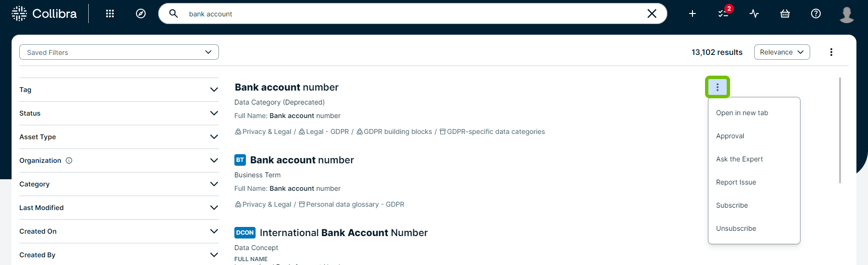Image resolution: width=868 pixels, height=265 pixels.
Task: Expand the Last Modified filter
Action: (119, 208)
